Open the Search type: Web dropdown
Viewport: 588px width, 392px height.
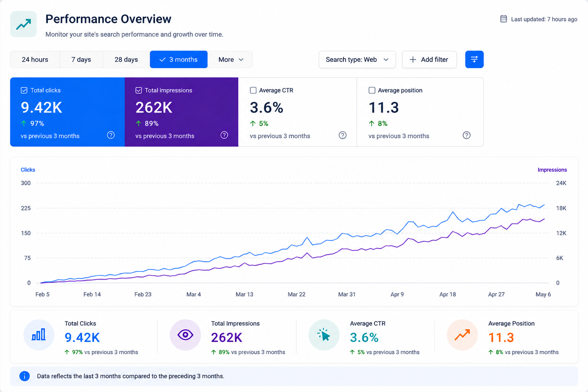click(357, 59)
